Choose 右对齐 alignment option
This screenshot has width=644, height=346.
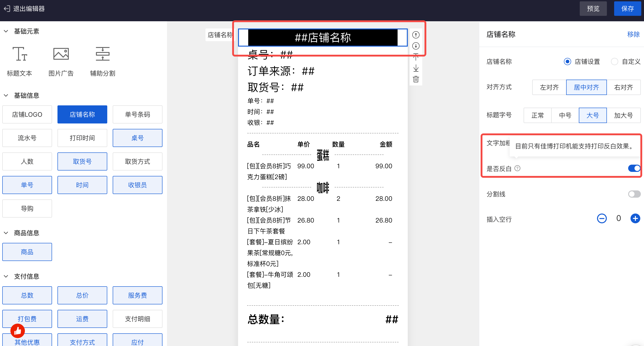[623, 87]
